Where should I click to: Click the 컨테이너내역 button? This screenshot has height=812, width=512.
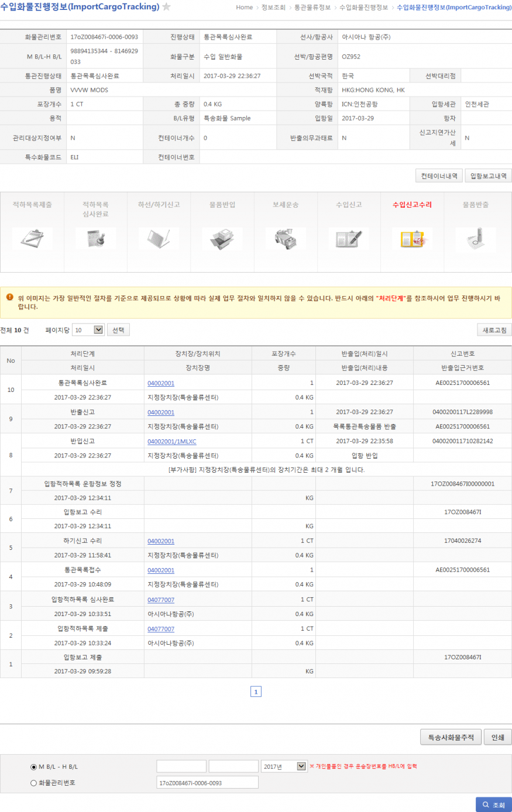(439, 176)
